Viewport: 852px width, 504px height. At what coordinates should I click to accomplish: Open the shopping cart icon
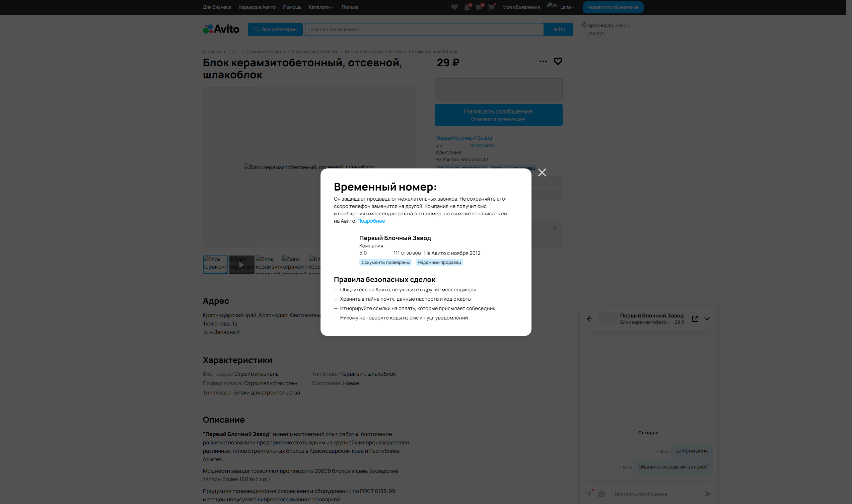tap(491, 7)
